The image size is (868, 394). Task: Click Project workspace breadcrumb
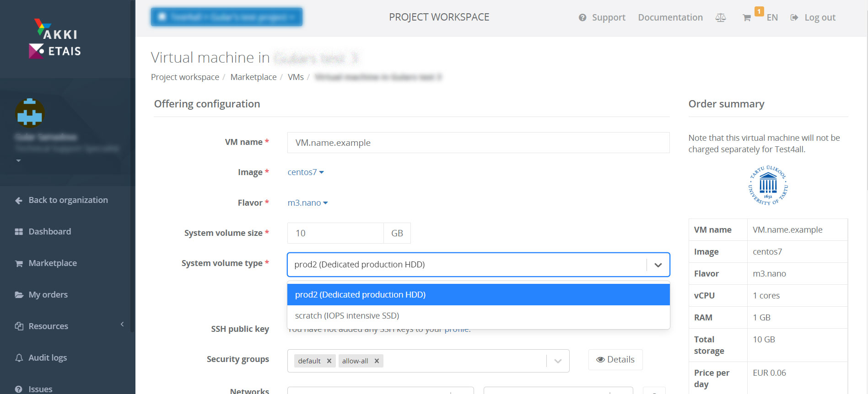[185, 77]
